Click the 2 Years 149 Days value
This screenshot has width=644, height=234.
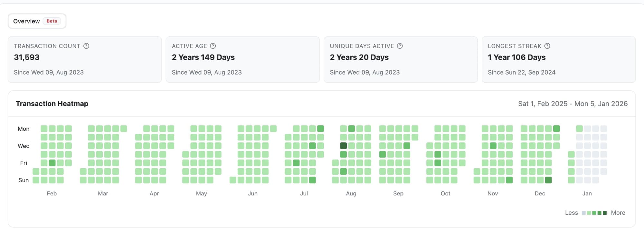point(203,58)
